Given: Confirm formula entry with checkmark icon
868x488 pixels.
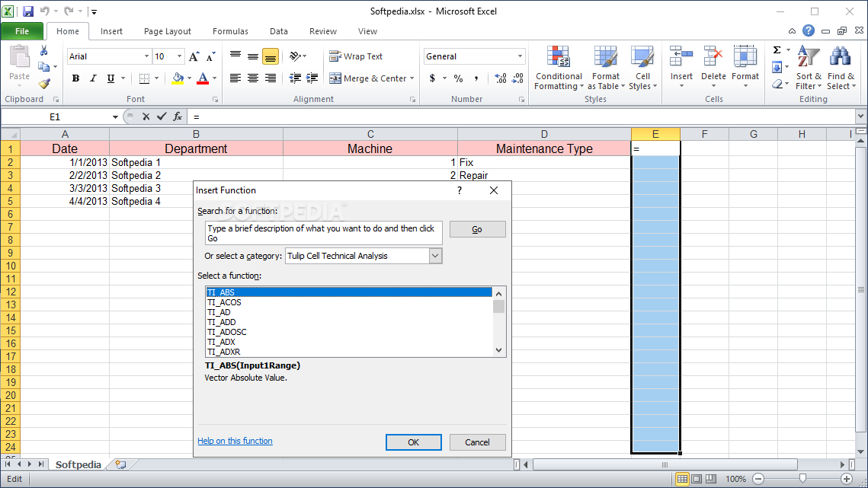Looking at the screenshot, I should point(162,116).
